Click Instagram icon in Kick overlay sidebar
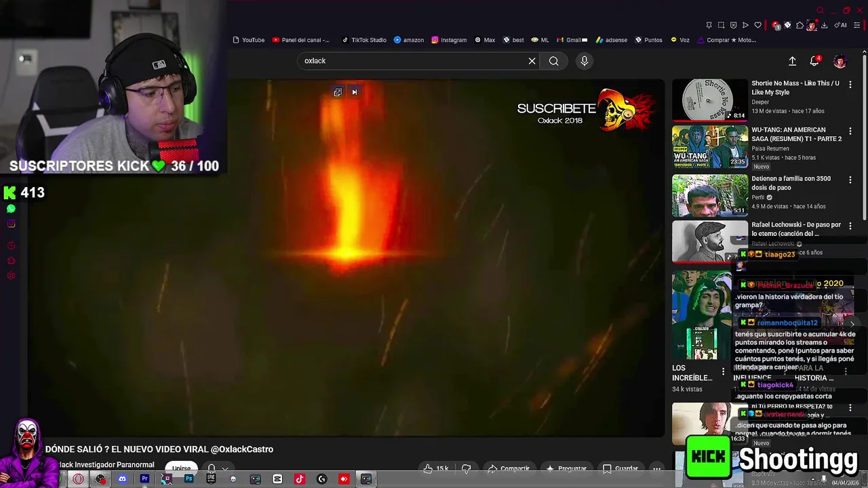This screenshot has width=868, height=488. [11, 224]
